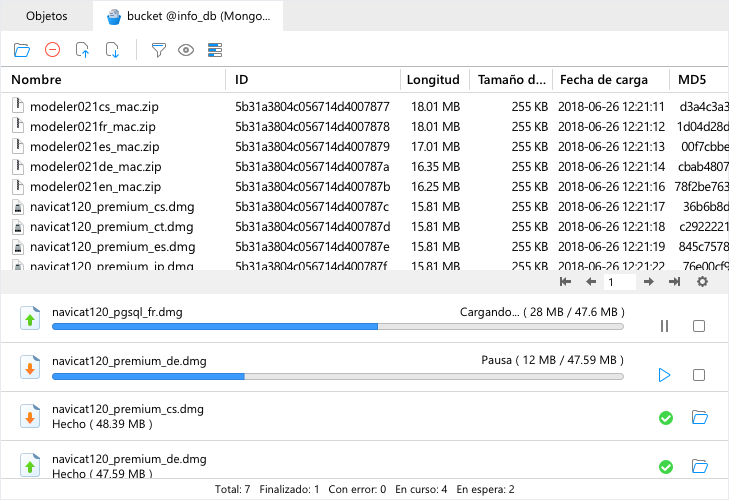Screen dimensions: 729x500
Task: Select the bucket @info_db tab
Action: [x=188, y=16]
